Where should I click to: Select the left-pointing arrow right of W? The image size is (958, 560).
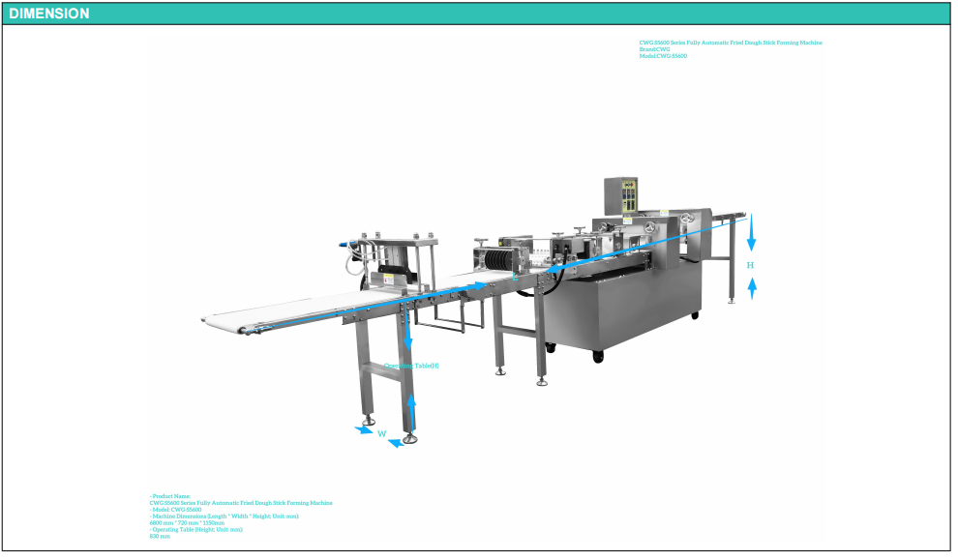(x=395, y=444)
